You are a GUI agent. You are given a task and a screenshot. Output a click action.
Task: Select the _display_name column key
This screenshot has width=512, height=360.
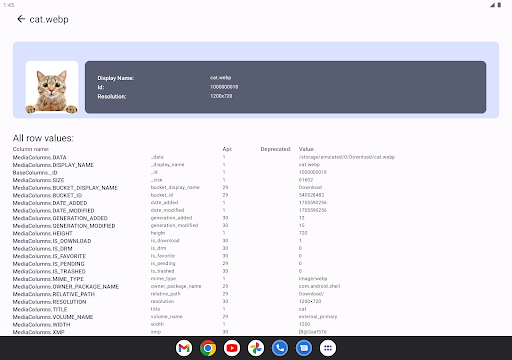(167, 165)
